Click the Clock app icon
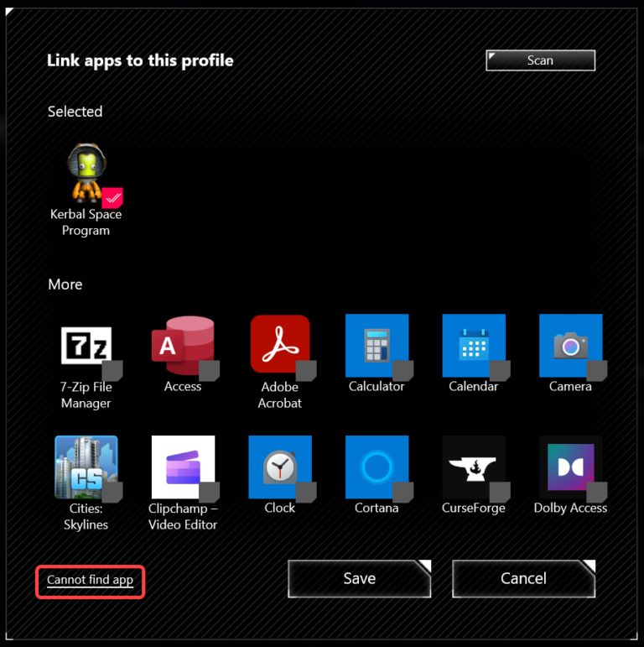Viewport: 644px width, 647px height. pos(279,467)
